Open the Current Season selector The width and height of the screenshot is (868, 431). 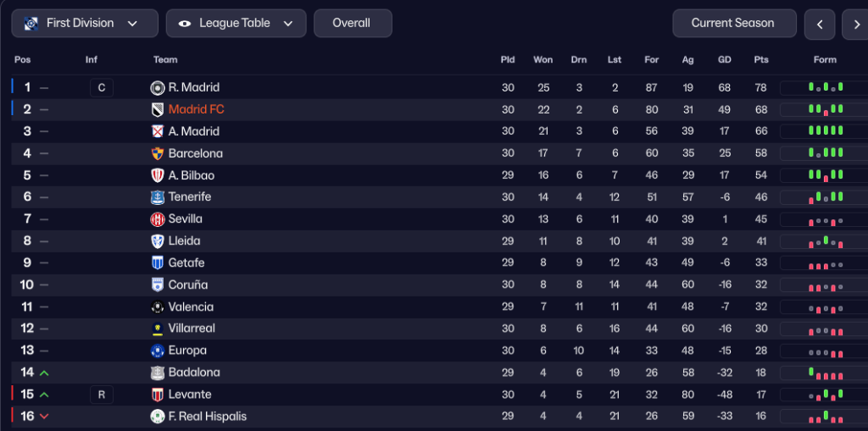[x=734, y=24]
